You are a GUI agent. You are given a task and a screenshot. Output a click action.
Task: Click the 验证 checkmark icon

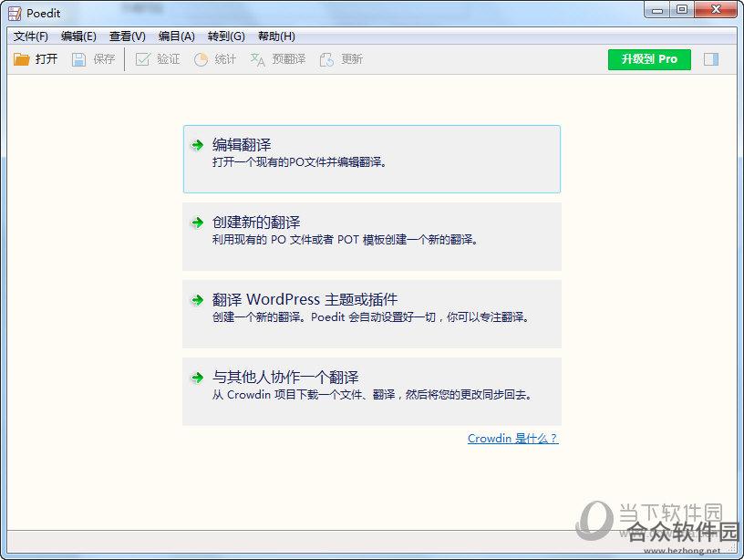click(143, 59)
